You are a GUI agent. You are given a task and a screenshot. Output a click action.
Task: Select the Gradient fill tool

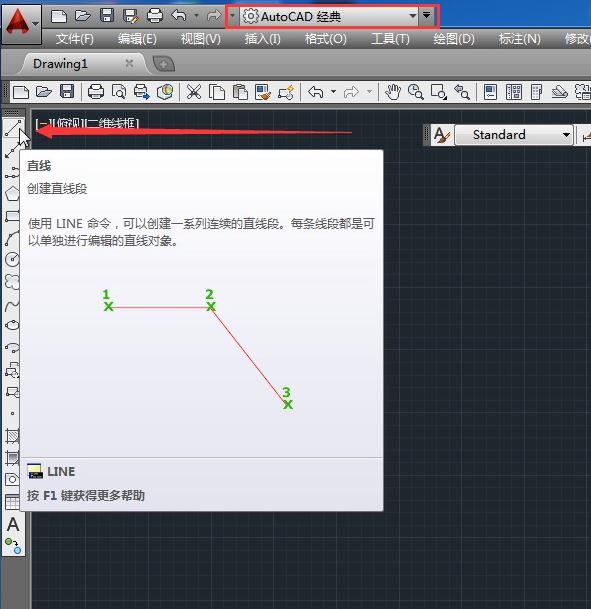(11, 458)
